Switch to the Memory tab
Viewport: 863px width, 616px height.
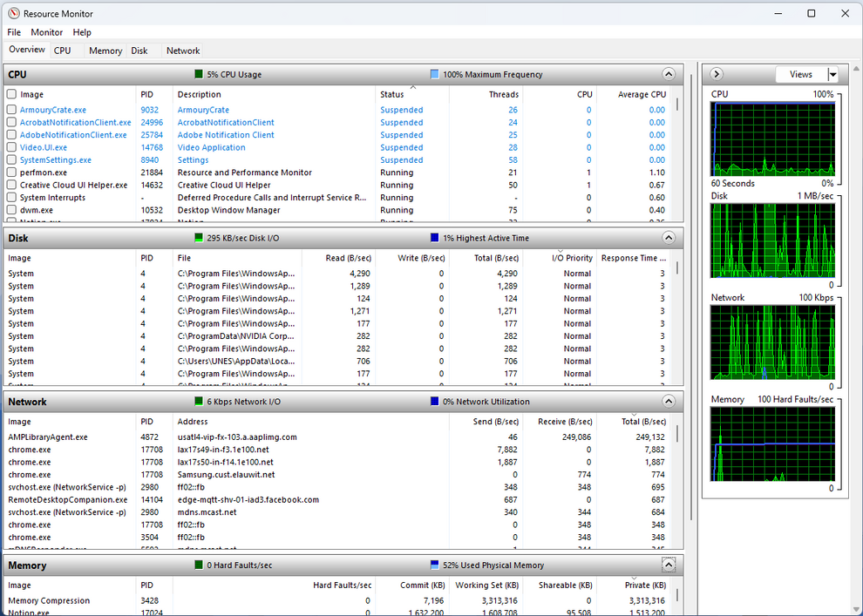[x=105, y=51]
